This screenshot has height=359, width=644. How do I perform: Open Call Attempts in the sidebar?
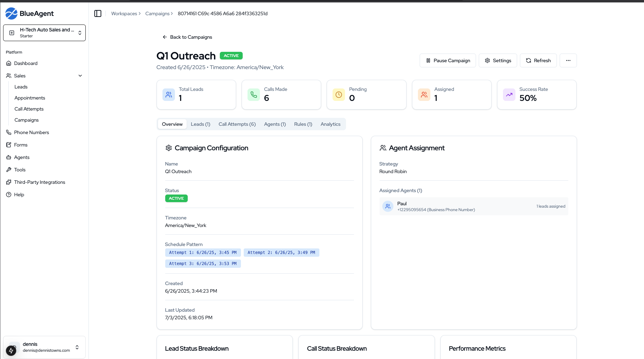pyautogui.click(x=29, y=109)
